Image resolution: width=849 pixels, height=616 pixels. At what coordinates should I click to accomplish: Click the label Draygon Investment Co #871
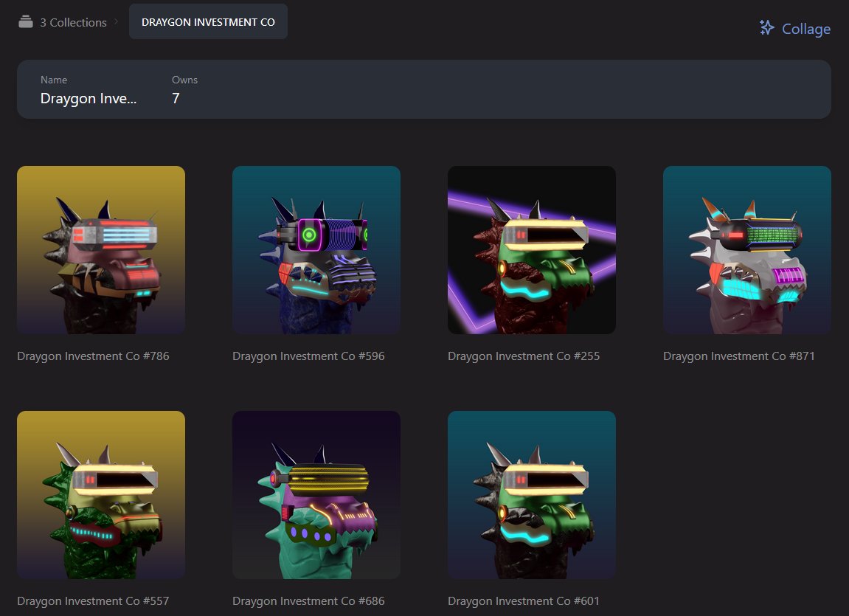tap(739, 356)
